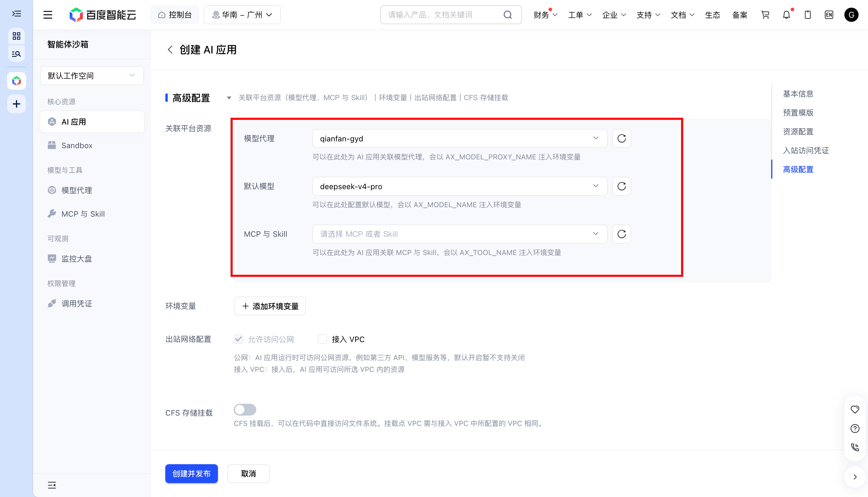The width and height of the screenshot is (868, 497).
Task: Jump to 高级配置 anchor
Action: [798, 169]
